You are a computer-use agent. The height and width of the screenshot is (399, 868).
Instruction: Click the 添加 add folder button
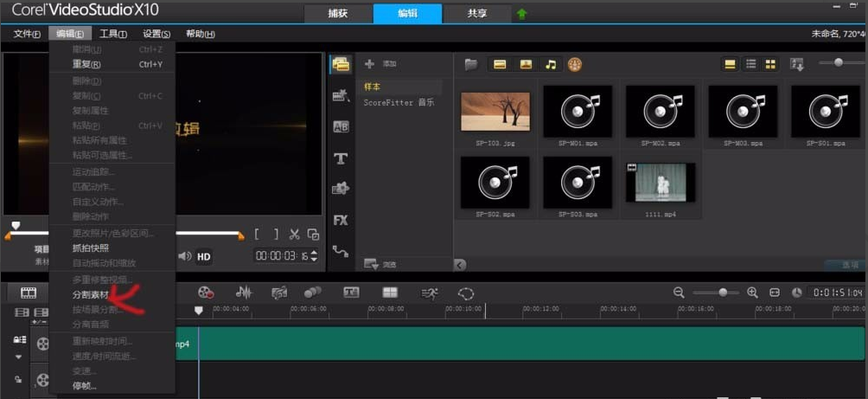[x=380, y=64]
